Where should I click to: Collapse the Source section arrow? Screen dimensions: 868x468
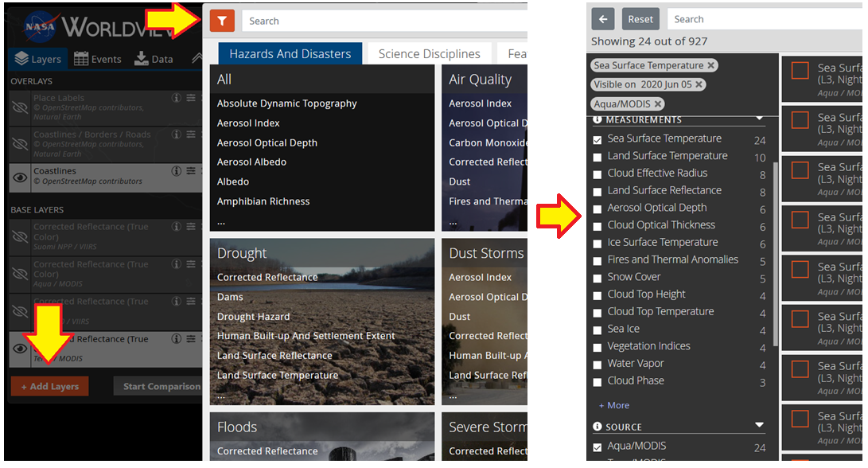pyautogui.click(x=760, y=425)
